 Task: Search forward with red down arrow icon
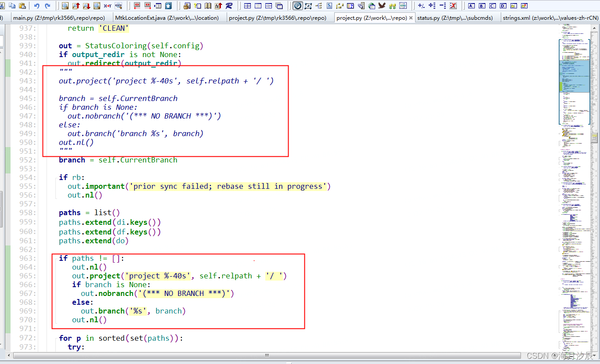pyautogui.click(x=86, y=6)
